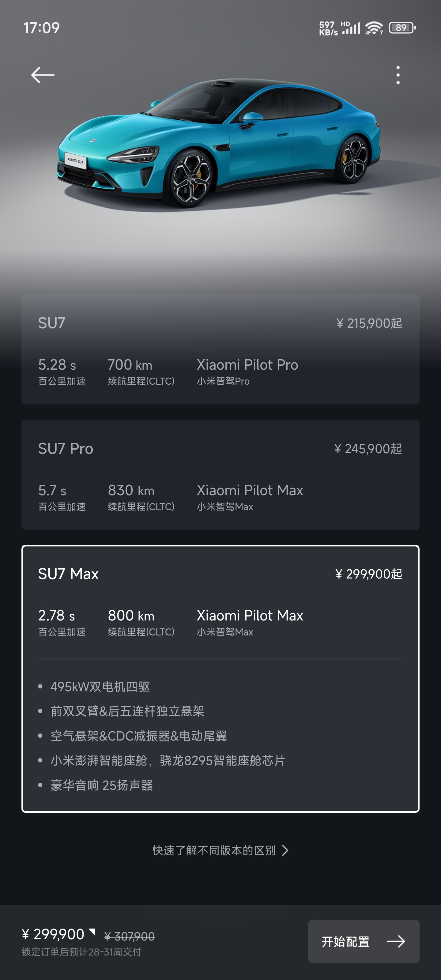441x980 pixels.
Task: Expand price details triangle next to ¥299,900
Action: coord(92,932)
